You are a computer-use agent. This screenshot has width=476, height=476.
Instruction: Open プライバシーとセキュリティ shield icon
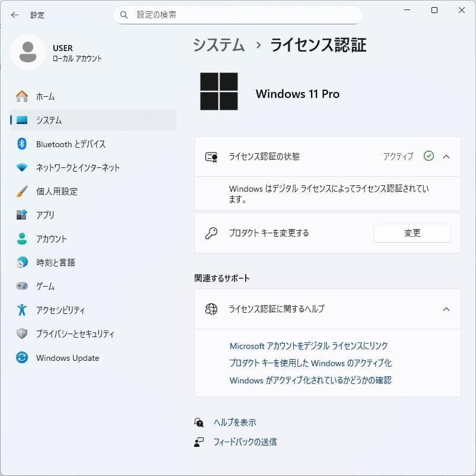pyautogui.click(x=22, y=334)
